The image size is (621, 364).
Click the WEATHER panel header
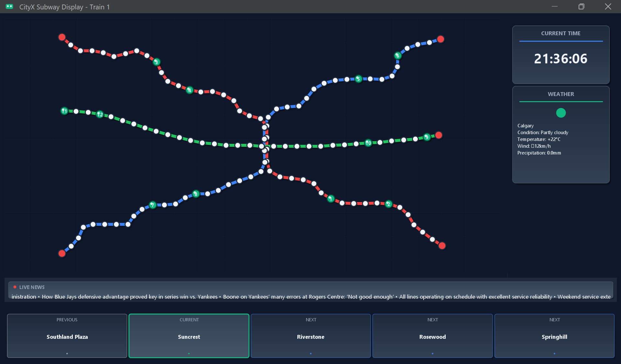(561, 94)
